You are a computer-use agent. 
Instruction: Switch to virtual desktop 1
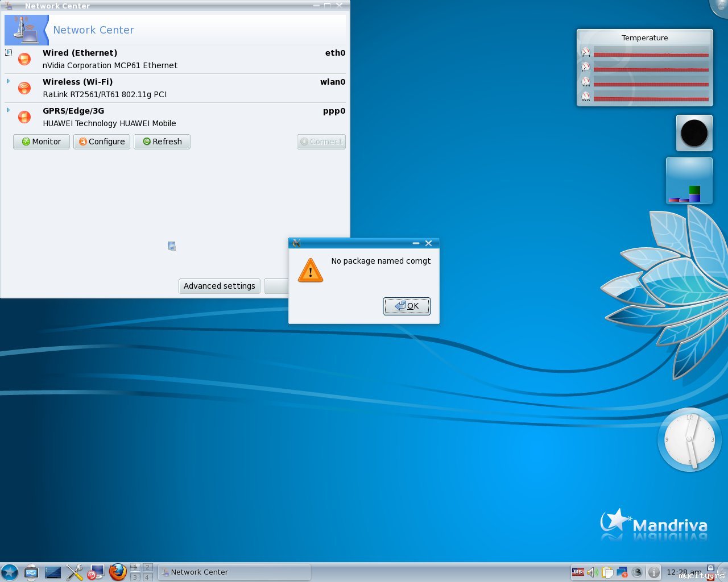[x=135, y=567]
